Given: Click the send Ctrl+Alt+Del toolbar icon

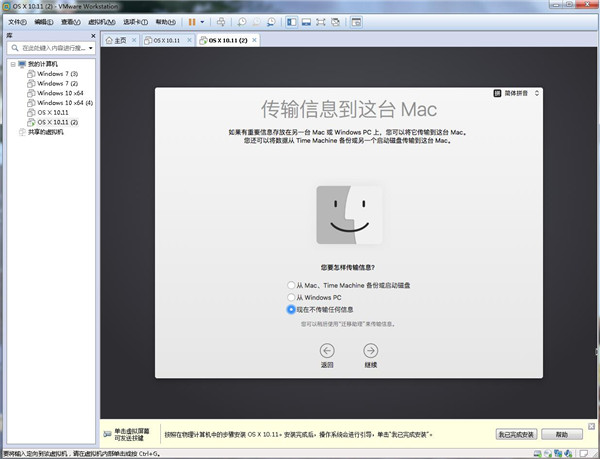Looking at the screenshot, I should [221, 22].
